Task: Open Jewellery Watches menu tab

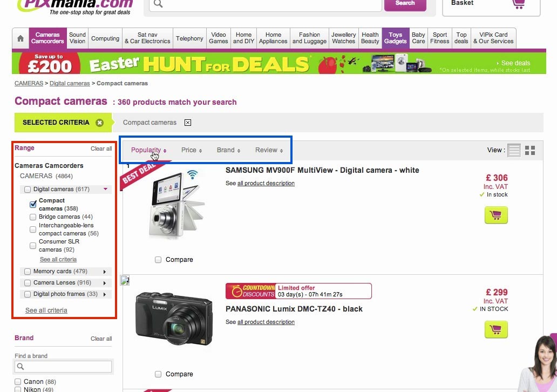Action: [343, 38]
